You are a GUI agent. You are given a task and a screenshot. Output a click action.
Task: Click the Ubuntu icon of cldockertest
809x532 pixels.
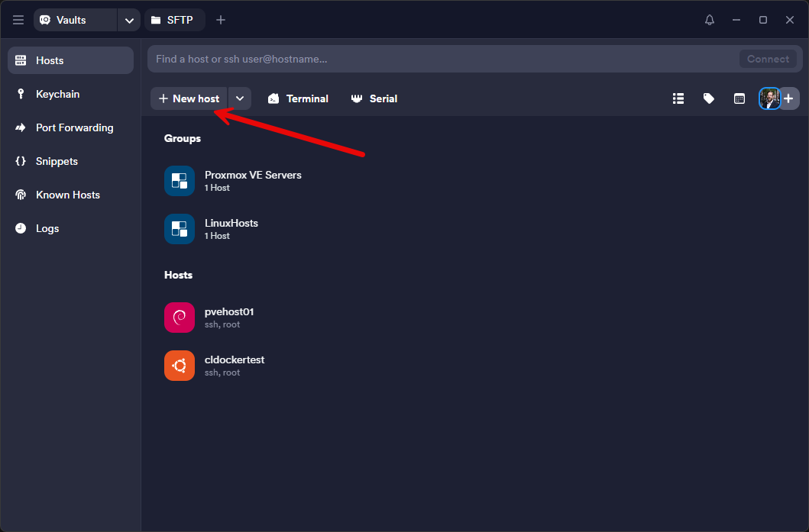click(x=180, y=366)
